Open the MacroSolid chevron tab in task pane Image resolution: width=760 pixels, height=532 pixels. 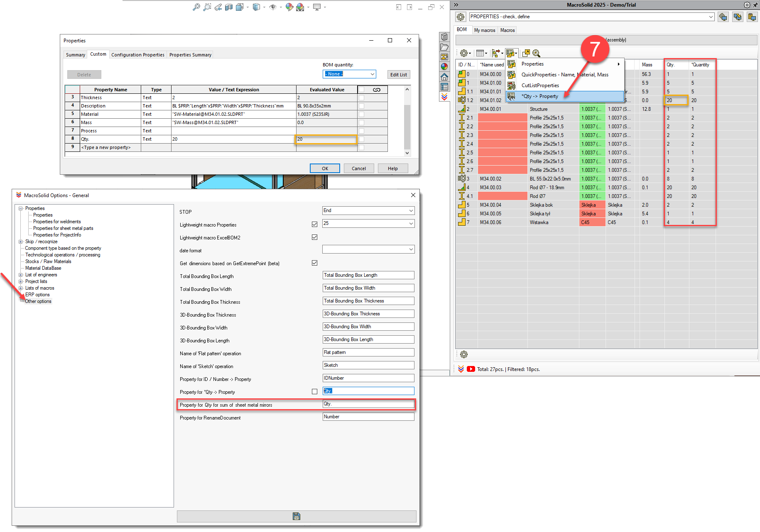[x=444, y=97]
